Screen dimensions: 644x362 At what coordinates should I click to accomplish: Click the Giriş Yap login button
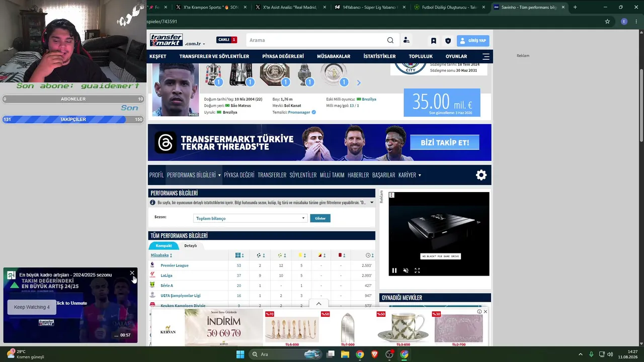click(x=473, y=41)
